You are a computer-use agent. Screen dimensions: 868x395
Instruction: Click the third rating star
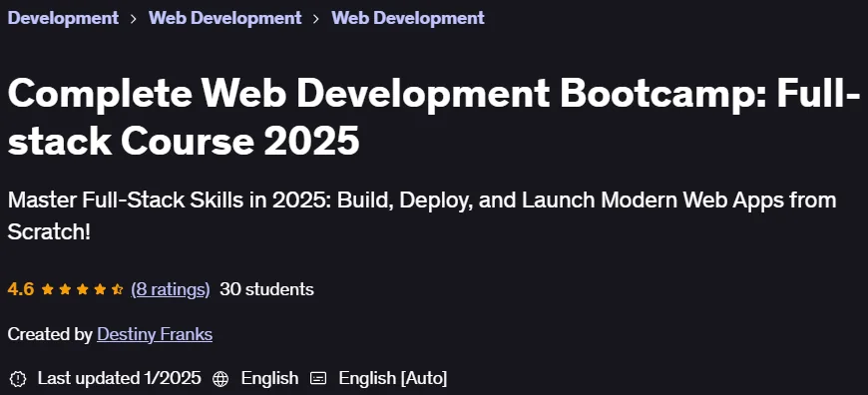click(83, 289)
